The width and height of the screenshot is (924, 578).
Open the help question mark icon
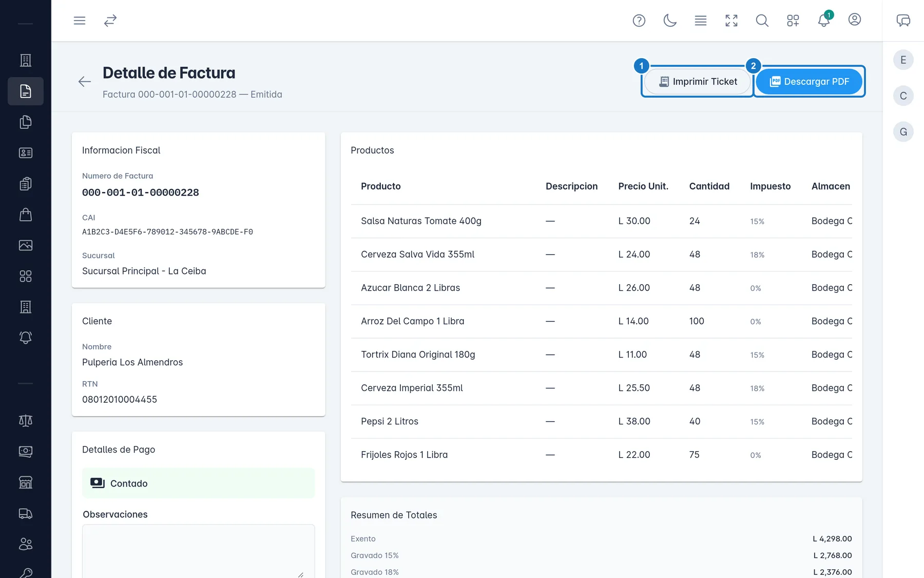coord(639,21)
